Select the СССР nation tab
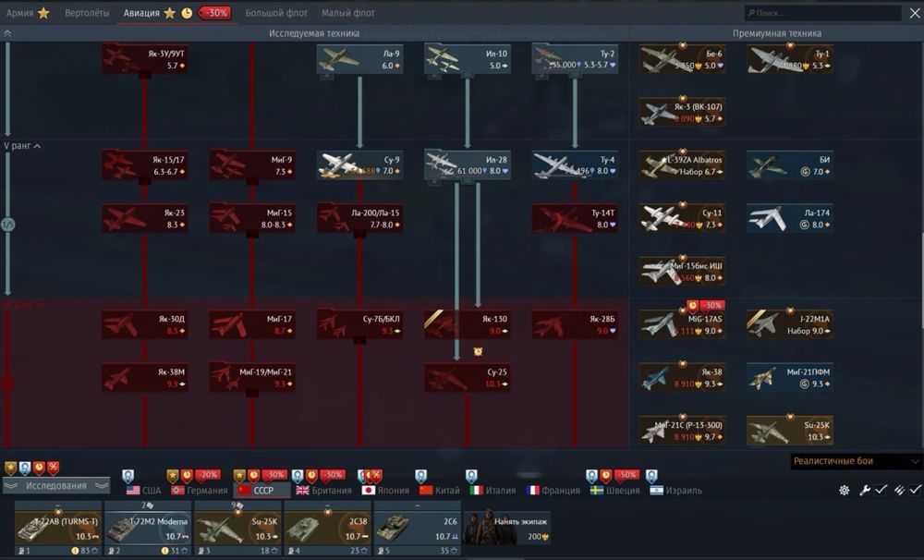Screen dimensions: 924x560 tap(261, 490)
